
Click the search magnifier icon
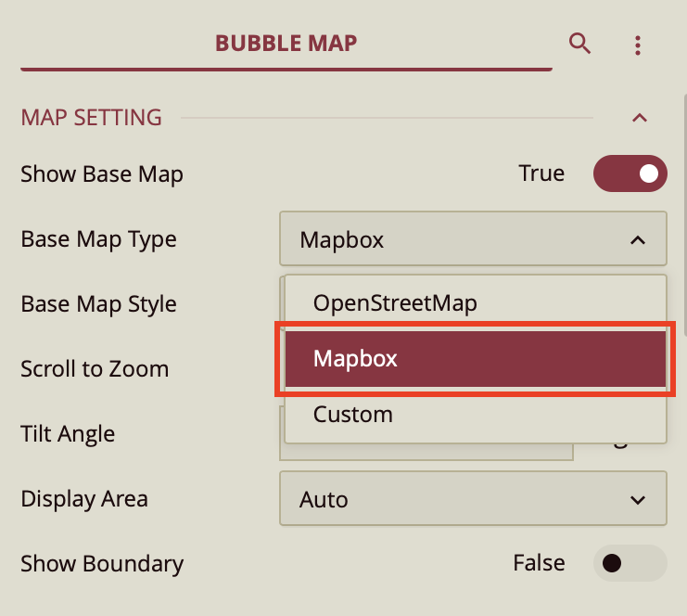click(579, 44)
